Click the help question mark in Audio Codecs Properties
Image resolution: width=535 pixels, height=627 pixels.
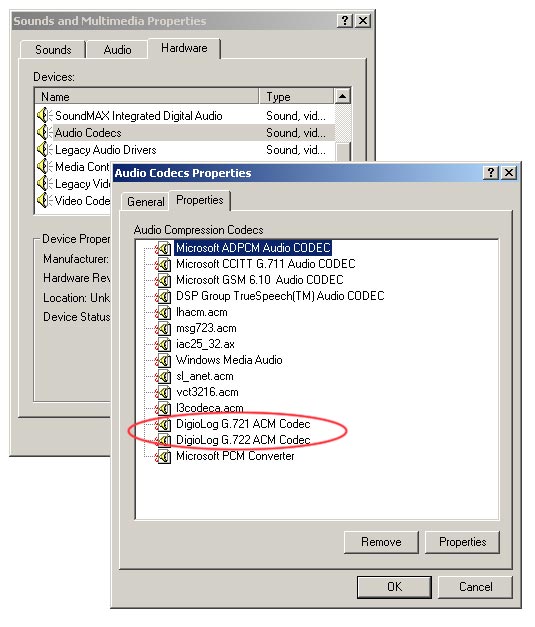491,173
